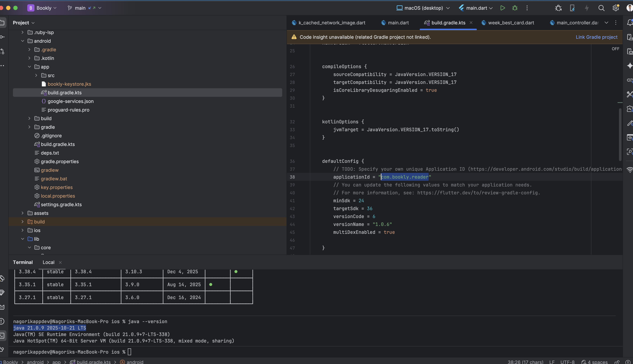Open the more actions menu beside debug

click(x=527, y=8)
